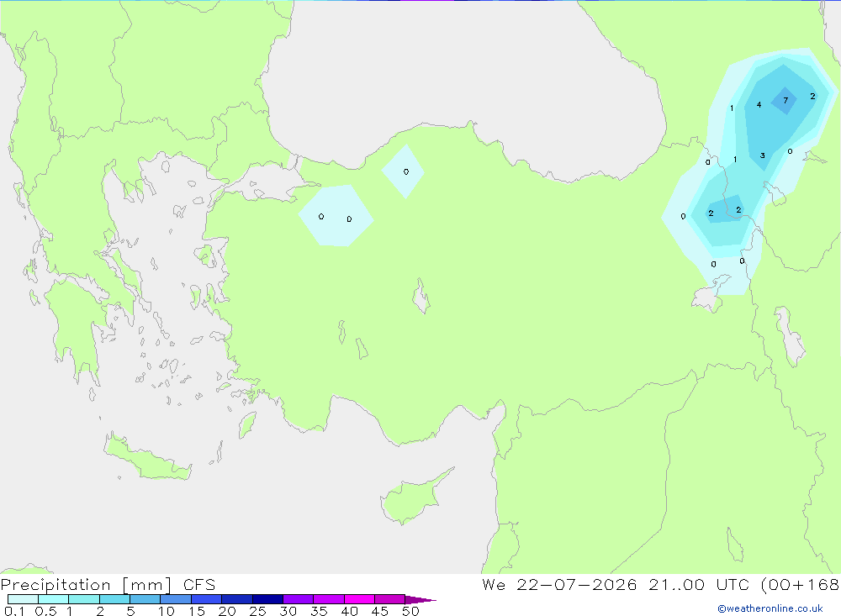Click the legend label "40"

349,611
